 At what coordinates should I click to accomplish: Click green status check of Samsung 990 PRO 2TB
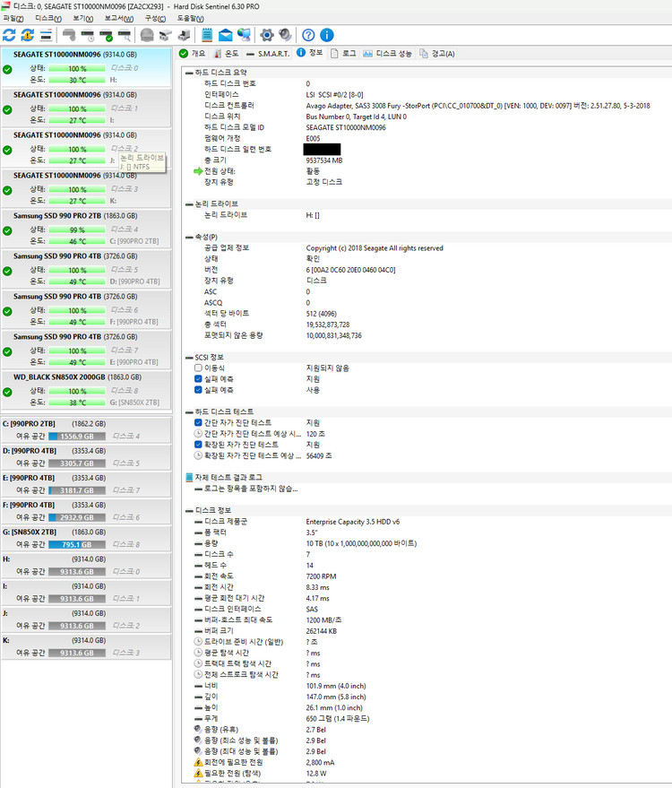(x=7, y=230)
